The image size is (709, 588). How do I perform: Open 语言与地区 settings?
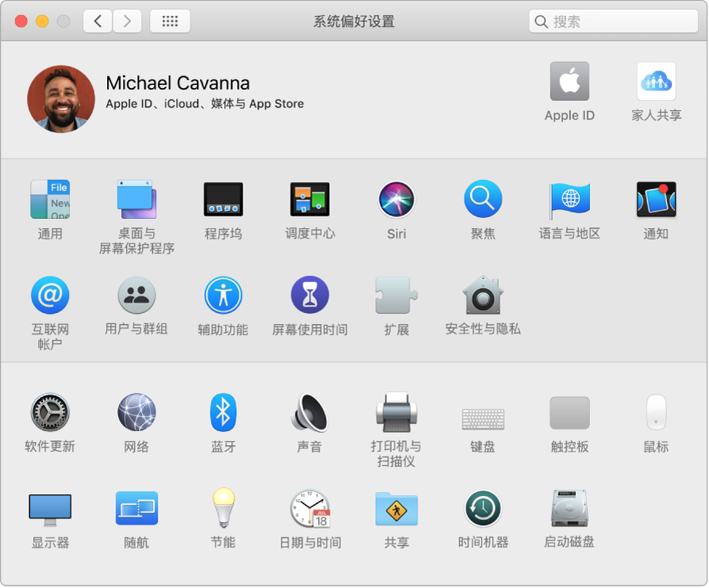(569, 199)
